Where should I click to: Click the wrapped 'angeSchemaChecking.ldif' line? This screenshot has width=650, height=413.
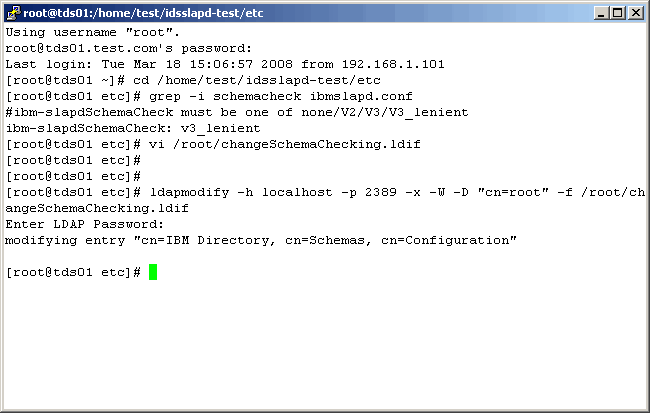97,208
